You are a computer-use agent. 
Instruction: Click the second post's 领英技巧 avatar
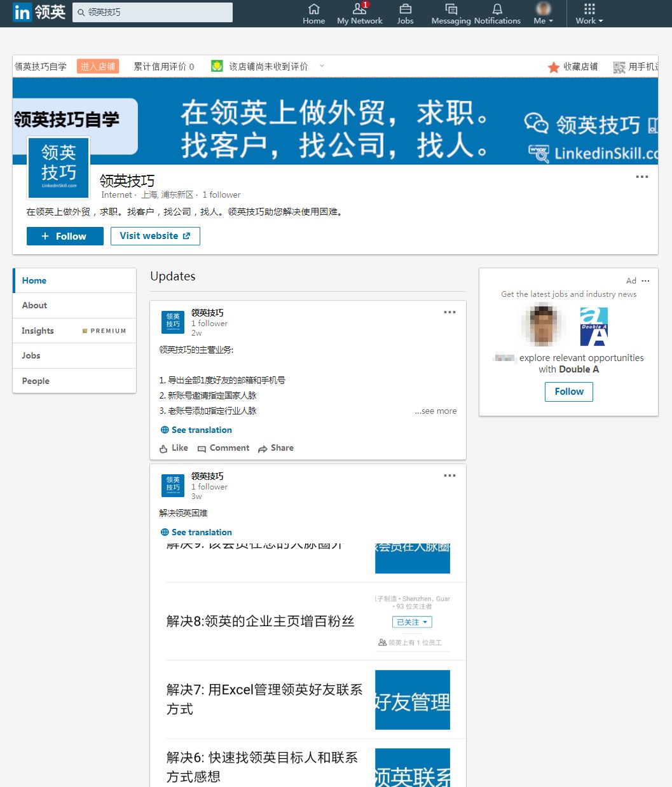pyautogui.click(x=173, y=484)
